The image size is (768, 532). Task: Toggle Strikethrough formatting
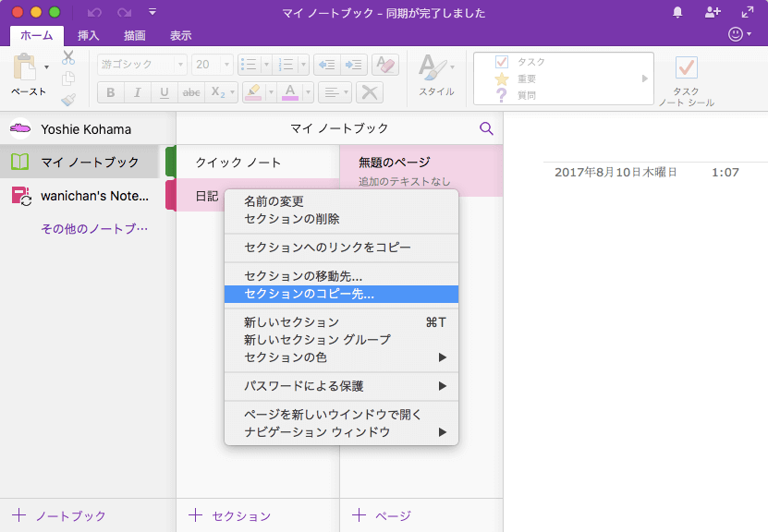[191, 92]
